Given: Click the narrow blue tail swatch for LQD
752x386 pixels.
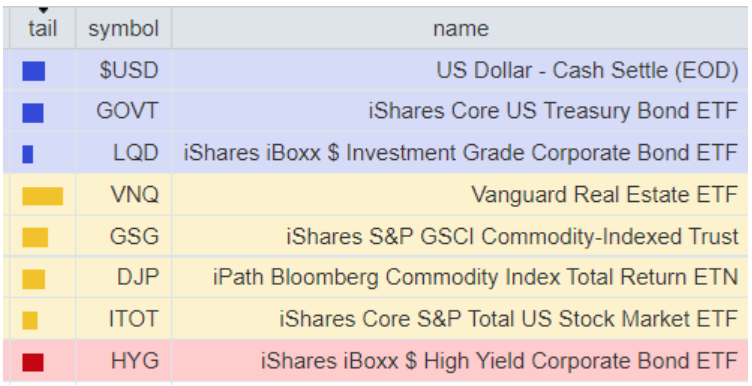Looking at the screenshot, I should (28, 154).
